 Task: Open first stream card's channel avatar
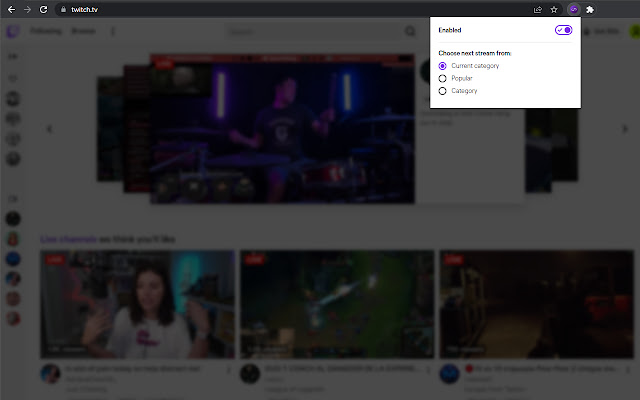click(x=50, y=373)
